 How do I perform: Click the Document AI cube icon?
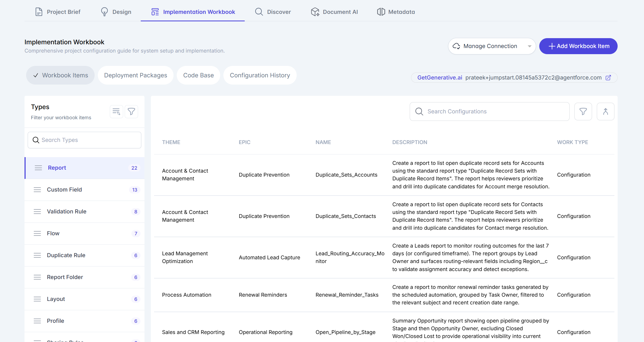(315, 12)
